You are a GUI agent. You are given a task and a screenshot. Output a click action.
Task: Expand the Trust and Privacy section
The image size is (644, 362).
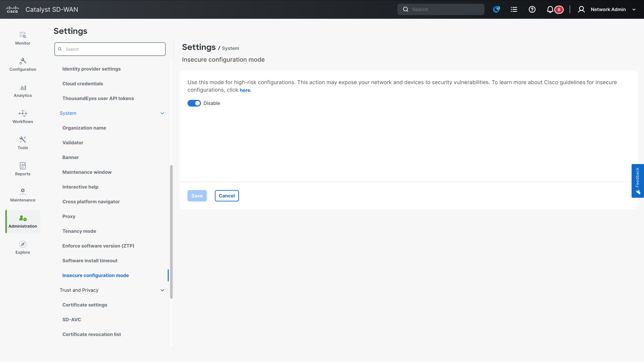tap(162, 290)
